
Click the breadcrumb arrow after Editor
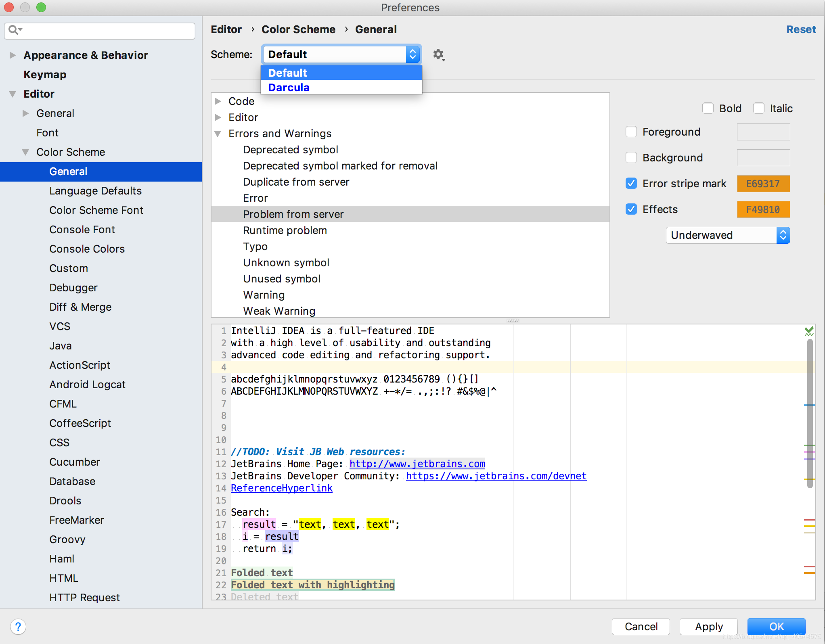252,29
